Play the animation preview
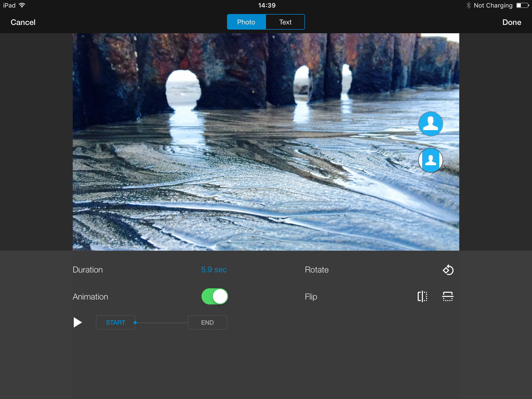Viewport: 532px width, 399px height. (x=77, y=322)
